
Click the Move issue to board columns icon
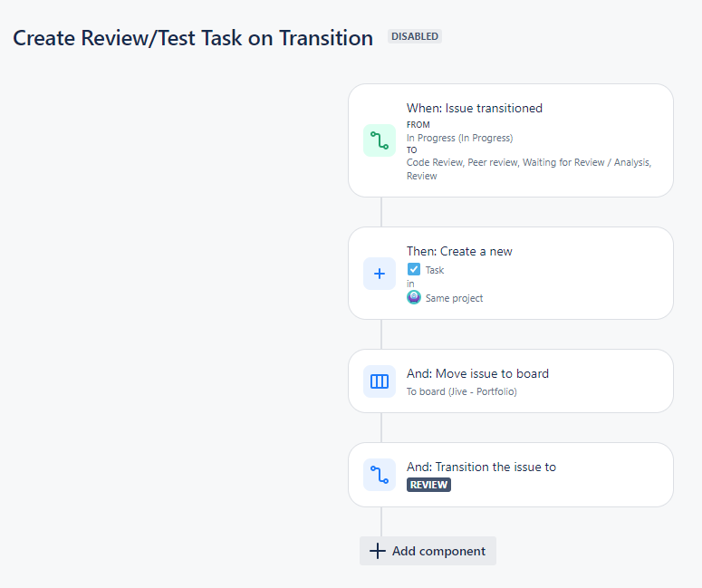pos(380,381)
